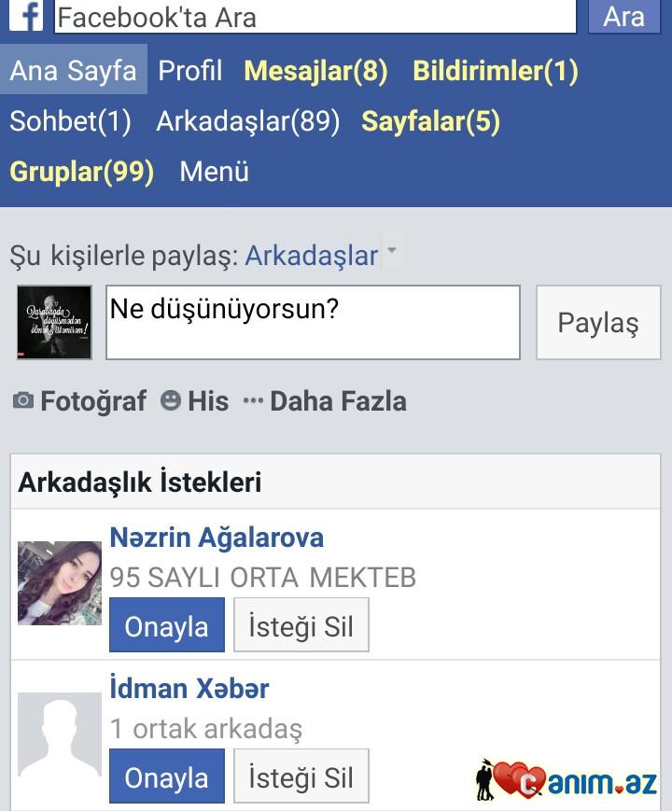Viewport: 672px width, 811px height.
Task: Open Gruplar(99) groups
Action: (82, 172)
